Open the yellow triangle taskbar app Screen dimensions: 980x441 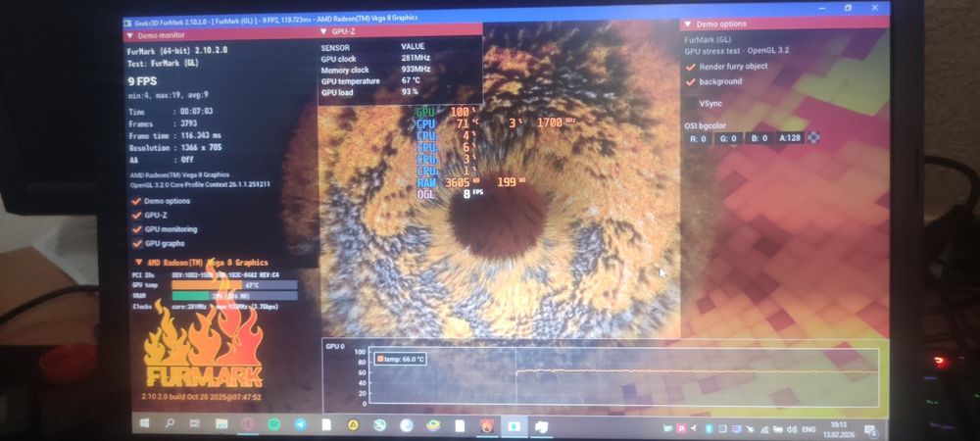click(x=353, y=425)
